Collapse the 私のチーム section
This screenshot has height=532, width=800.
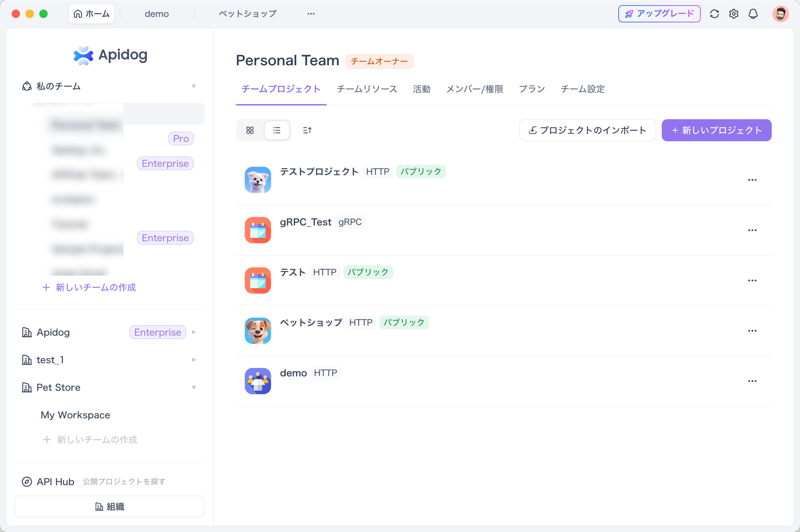point(194,86)
